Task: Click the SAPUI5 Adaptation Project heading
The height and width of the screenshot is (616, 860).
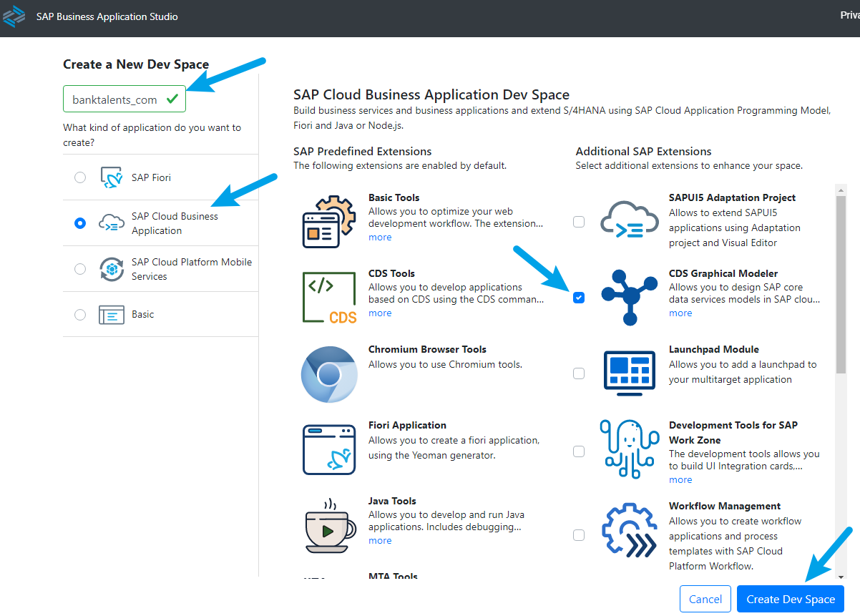Action: coord(732,197)
